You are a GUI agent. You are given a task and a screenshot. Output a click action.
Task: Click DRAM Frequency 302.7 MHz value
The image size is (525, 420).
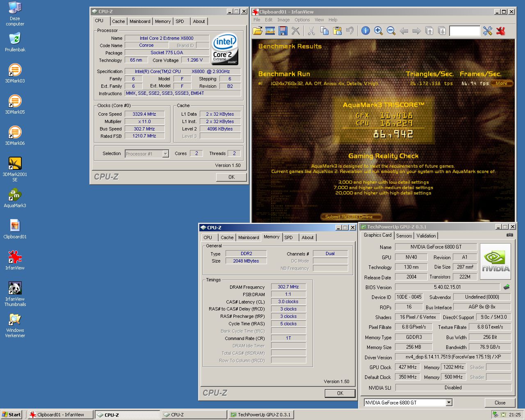point(288,287)
